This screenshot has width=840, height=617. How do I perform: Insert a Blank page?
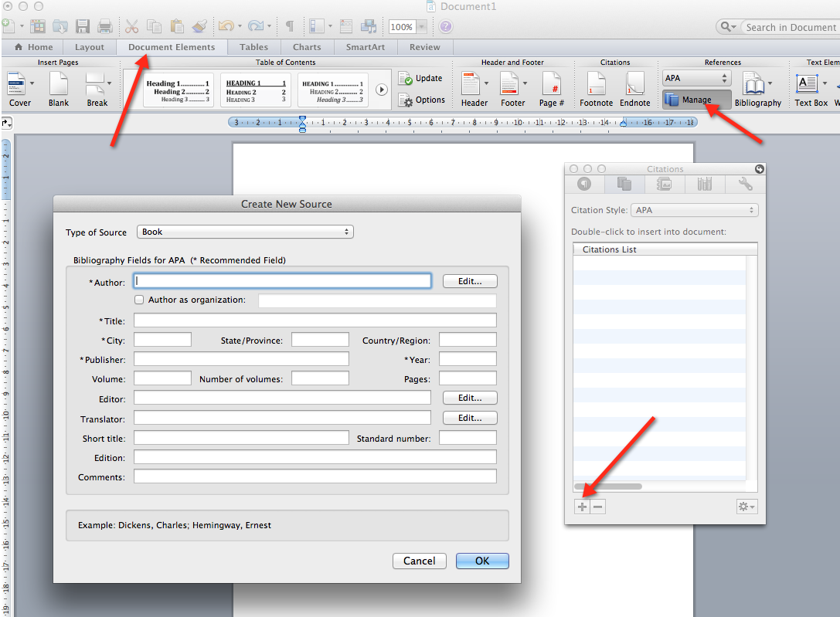pyautogui.click(x=59, y=89)
